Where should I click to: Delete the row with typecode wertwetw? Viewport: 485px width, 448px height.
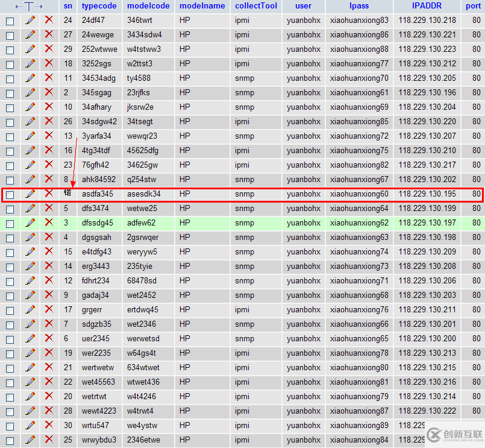(49, 367)
